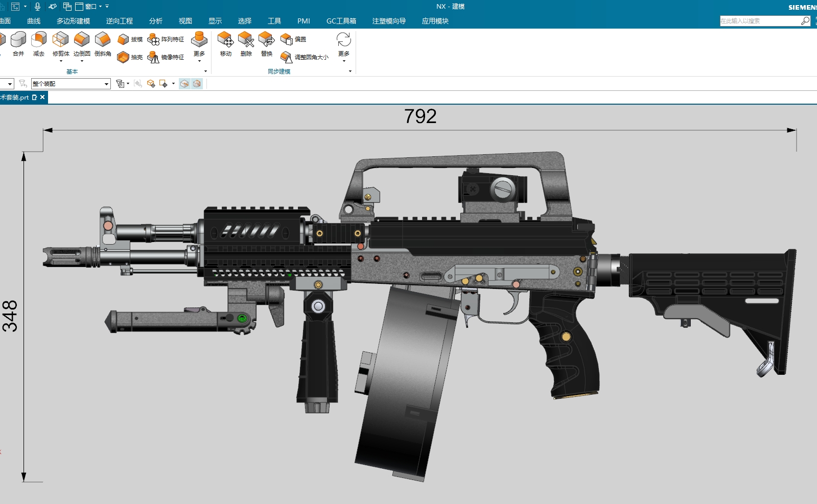Click the rectangle selection crosshair icon
817x504 pixels.
164,84
